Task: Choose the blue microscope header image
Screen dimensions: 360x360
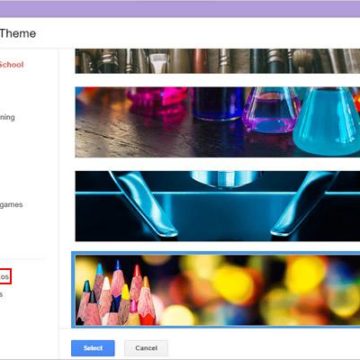Action: coord(217,206)
